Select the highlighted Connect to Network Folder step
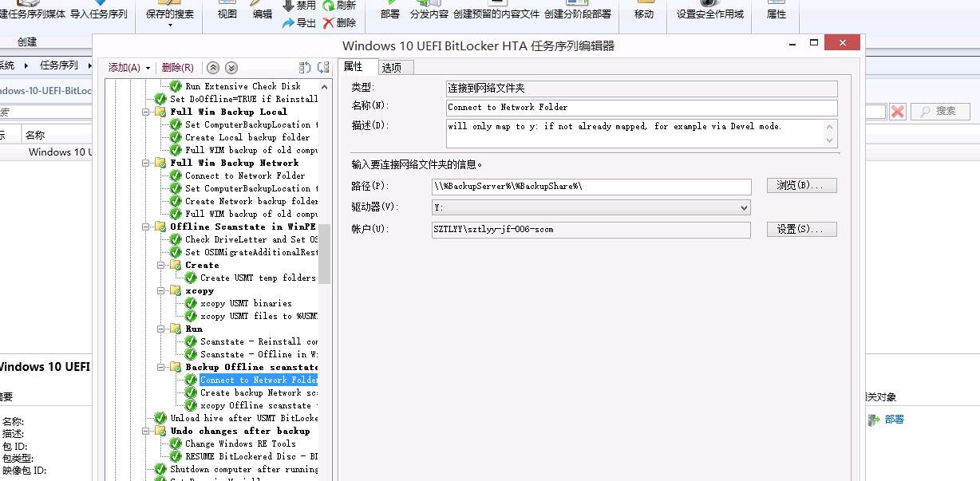This screenshot has width=980, height=481. (259, 380)
